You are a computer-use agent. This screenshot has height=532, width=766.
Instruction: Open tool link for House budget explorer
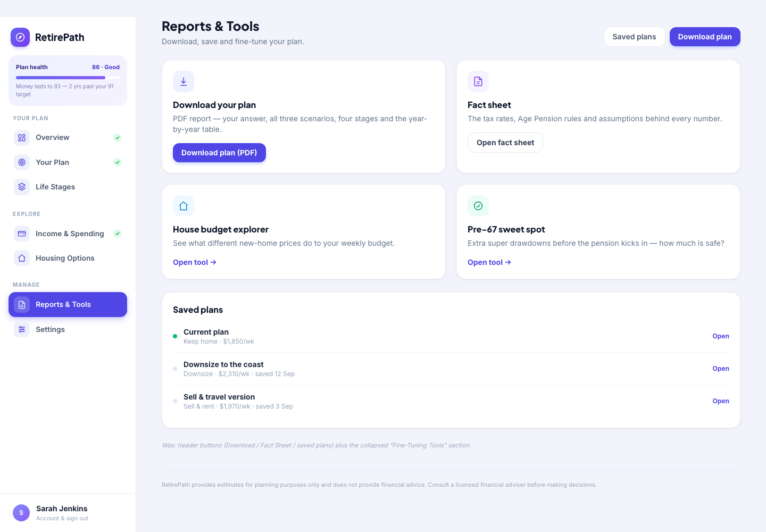(195, 262)
